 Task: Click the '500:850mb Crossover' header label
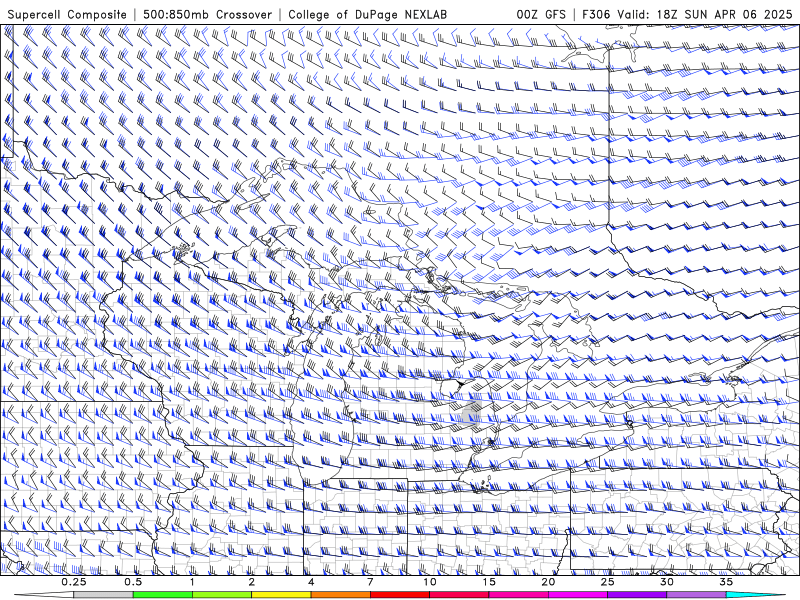(x=208, y=14)
